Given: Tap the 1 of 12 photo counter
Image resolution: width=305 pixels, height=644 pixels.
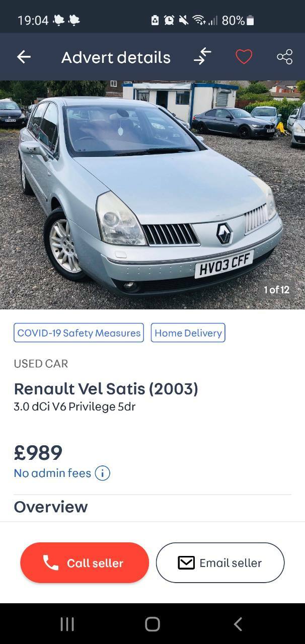Looking at the screenshot, I should 276,290.
